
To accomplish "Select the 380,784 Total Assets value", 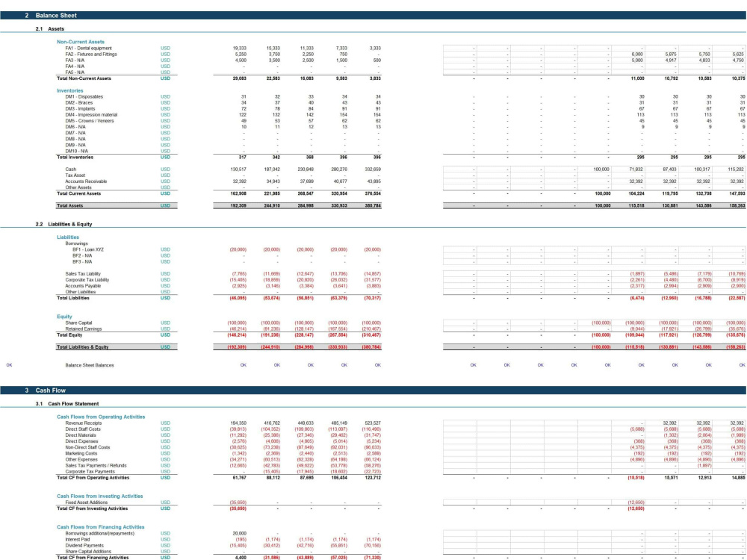I will pos(373,206).
